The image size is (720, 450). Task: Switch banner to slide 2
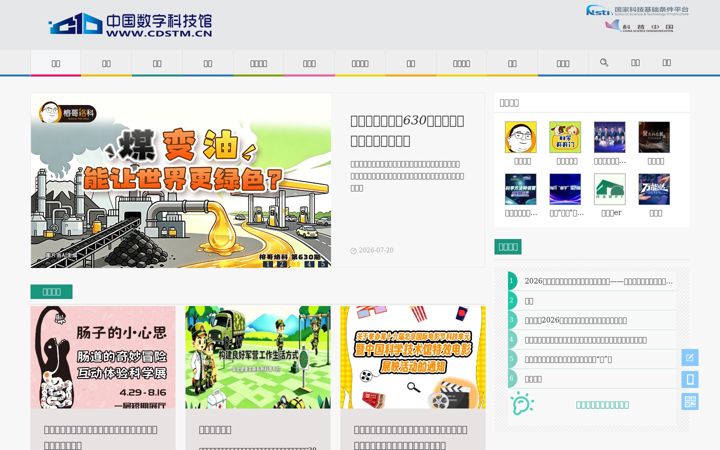pyautogui.click(x=282, y=264)
